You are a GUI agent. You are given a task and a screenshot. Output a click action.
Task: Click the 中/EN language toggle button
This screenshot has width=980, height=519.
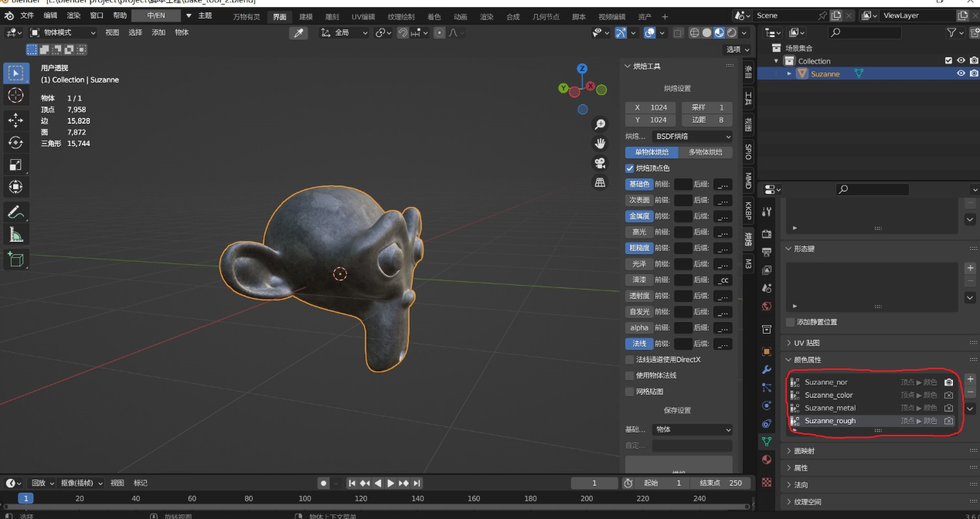(156, 15)
